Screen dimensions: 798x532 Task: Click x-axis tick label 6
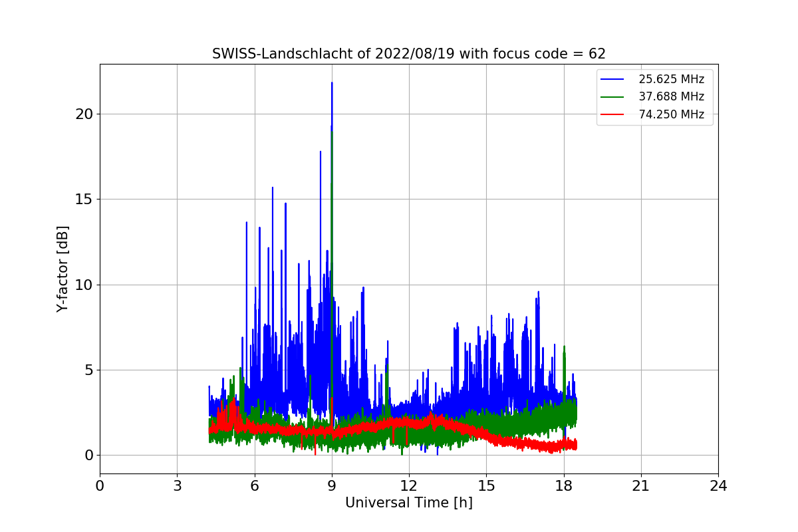point(254,485)
